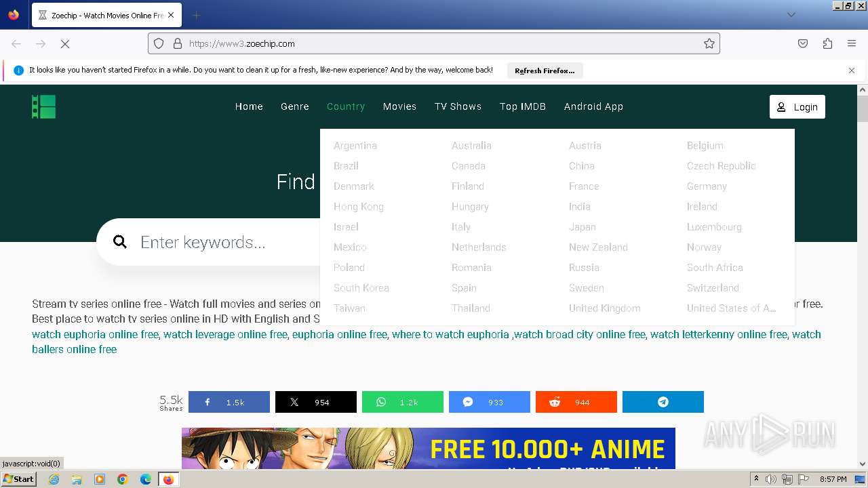View site security padlock info
Viewport: 868px width, 488px height.
pos(178,43)
